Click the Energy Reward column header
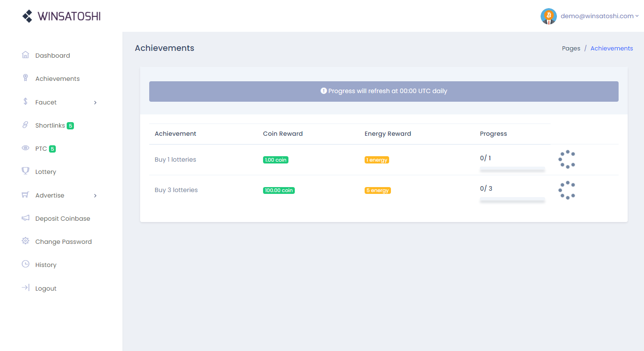 coord(388,133)
